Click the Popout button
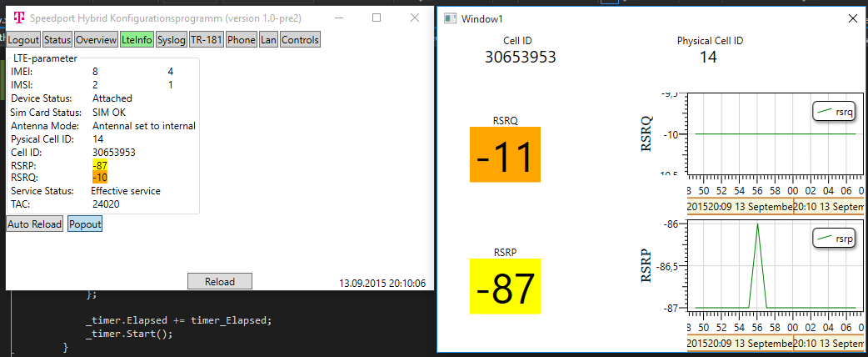 click(85, 224)
